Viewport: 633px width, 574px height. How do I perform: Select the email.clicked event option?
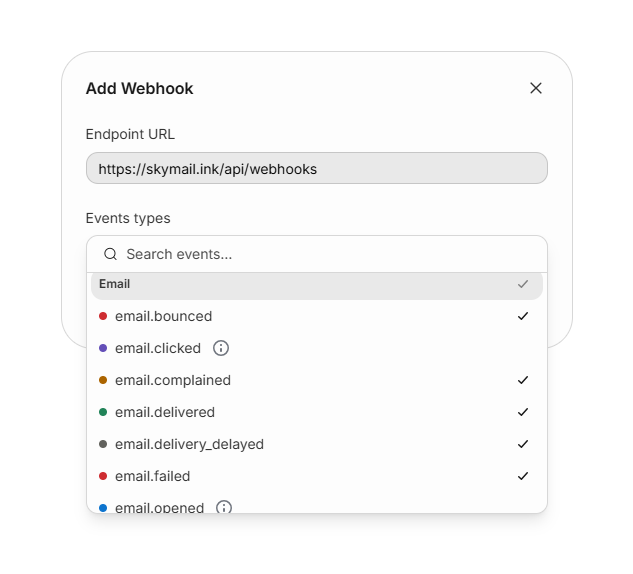[158, 348]
